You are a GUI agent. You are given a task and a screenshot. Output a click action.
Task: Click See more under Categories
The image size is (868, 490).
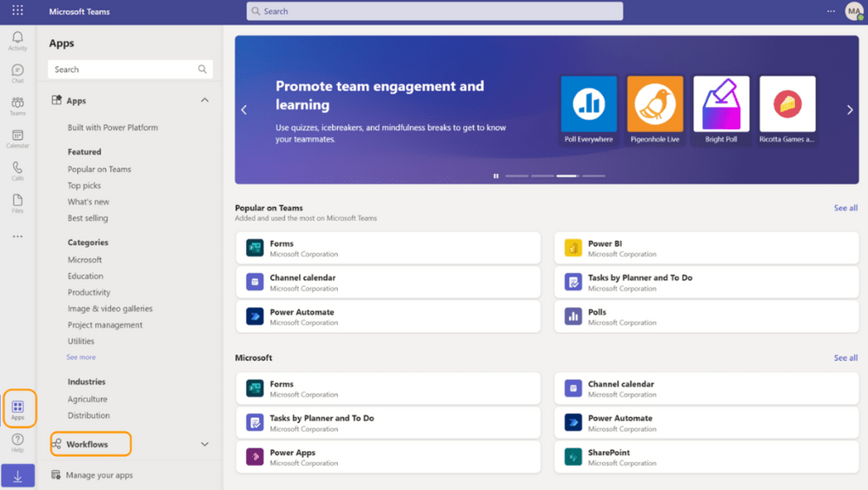81,357
